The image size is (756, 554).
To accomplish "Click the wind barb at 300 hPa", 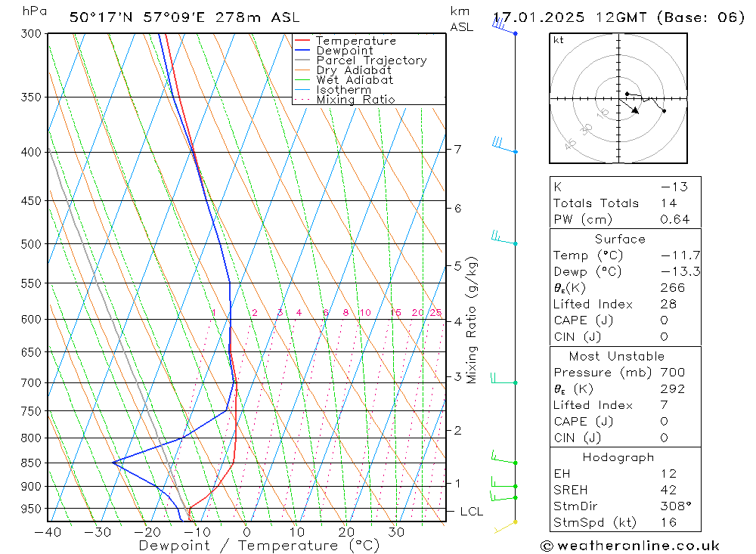I will point(504,25).
